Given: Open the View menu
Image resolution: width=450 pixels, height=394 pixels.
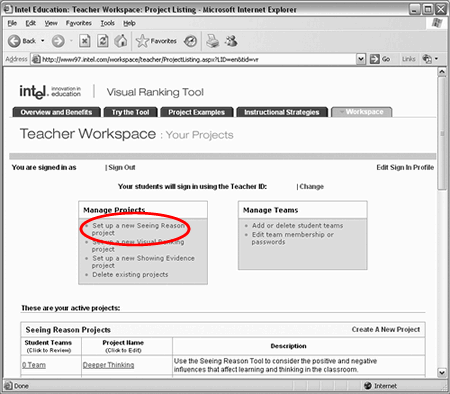Looking at the screenshot, I should (x=51, y=23).
